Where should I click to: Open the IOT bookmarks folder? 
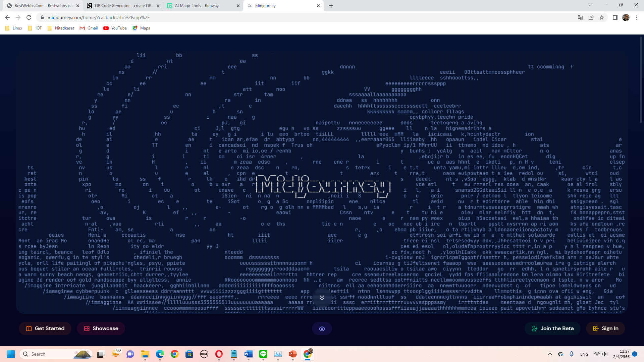click(35, 28)
